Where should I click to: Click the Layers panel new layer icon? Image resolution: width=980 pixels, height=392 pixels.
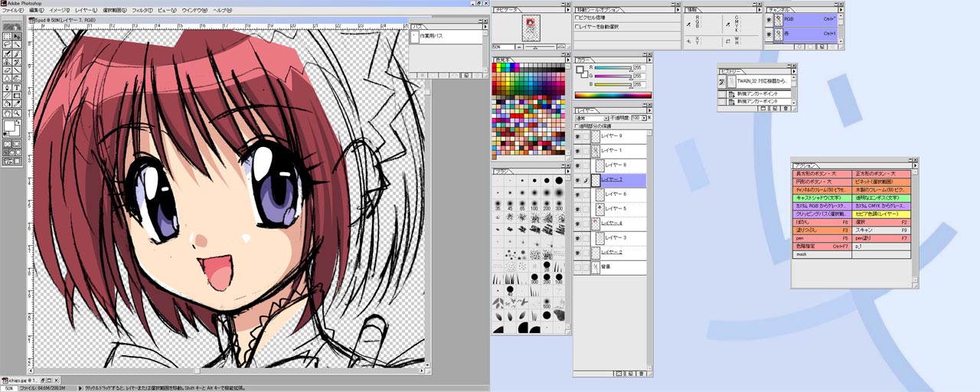[x=630, y=374]
